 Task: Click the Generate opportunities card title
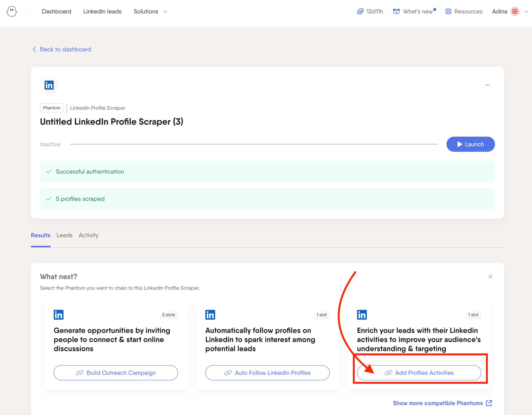[112, 339]
